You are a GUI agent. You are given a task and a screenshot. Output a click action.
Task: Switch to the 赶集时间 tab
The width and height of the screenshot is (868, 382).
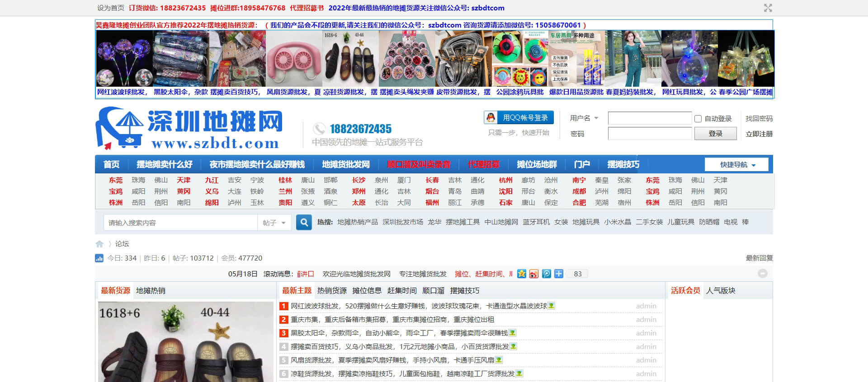(402, 291)
